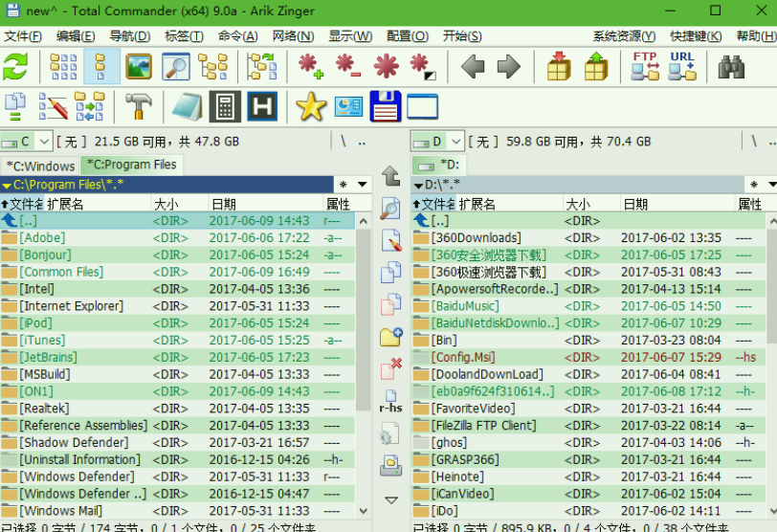This screenshot has height=532, width=777.
Task: Sort left panel by 日期 column
Action: (x=224, y=204)
